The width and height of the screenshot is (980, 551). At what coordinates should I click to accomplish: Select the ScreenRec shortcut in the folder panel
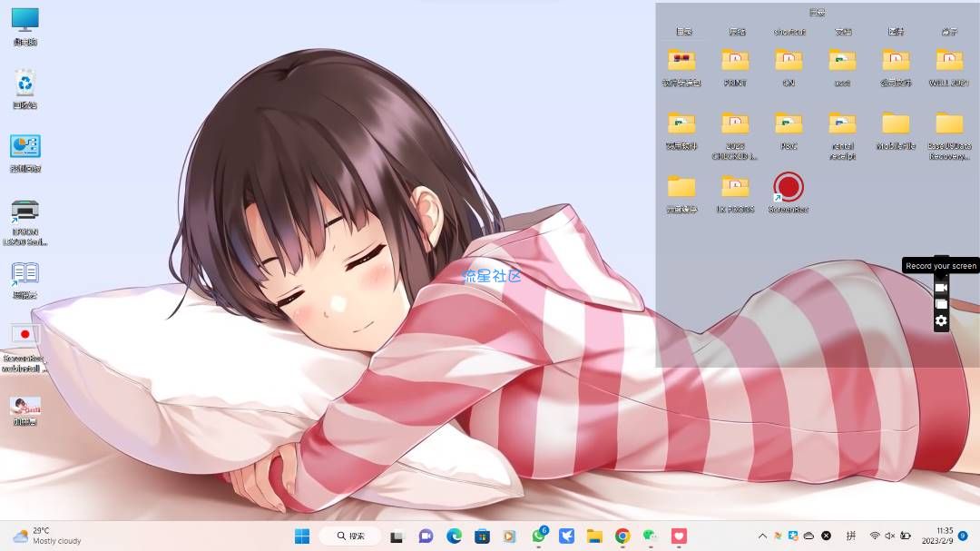(x=789, y=193)
